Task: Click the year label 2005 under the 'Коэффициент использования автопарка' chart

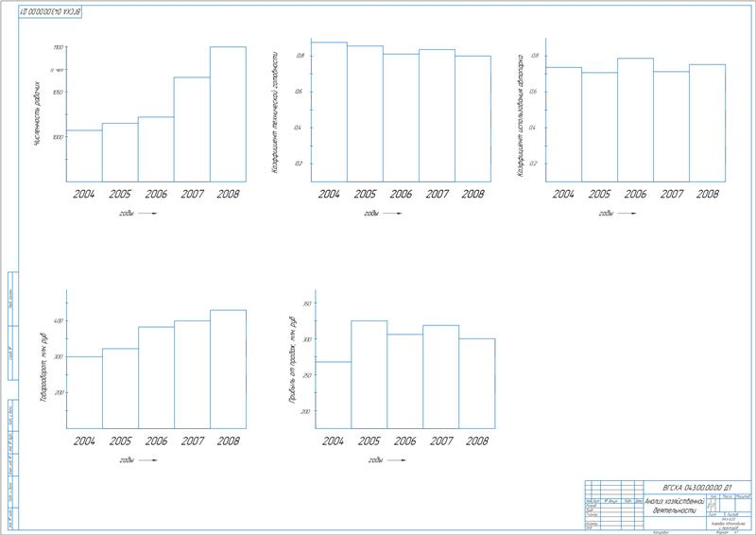Action: (x=599, y=194)
